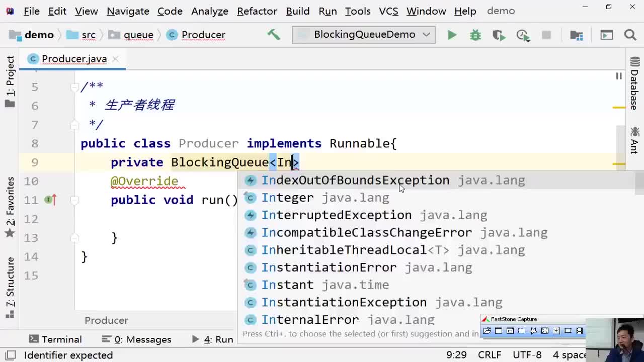Click the IntelliJ logo in the title bar

tap(10, 11)
